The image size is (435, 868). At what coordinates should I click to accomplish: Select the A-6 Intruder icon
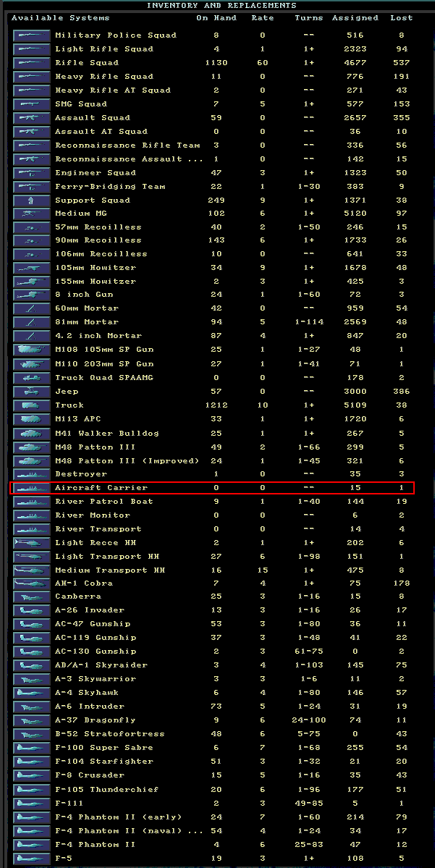[x=32, y=707]
